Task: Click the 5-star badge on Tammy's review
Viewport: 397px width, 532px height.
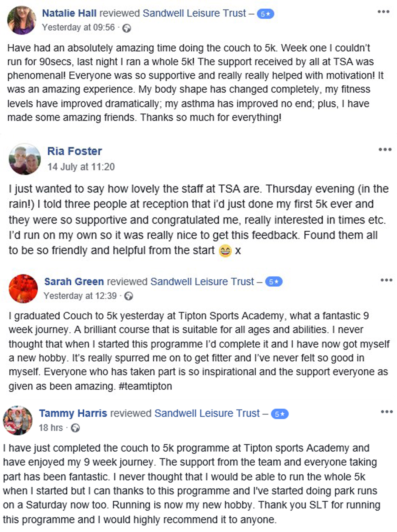Action: pyautogui.click(x=280, y=414)
